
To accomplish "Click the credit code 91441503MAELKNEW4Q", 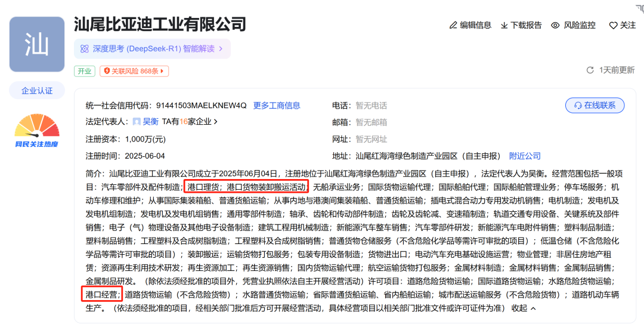I will pos(202,106).
